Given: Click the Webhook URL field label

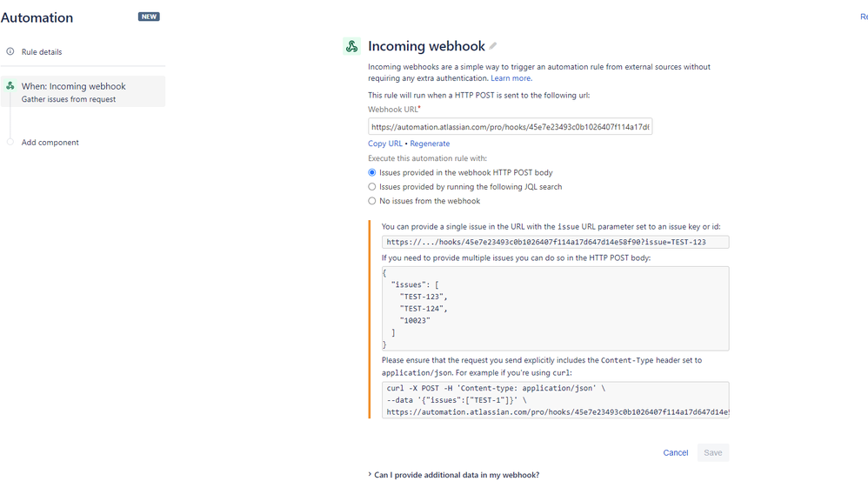Looking at the screenshot, I should [394, 110].
